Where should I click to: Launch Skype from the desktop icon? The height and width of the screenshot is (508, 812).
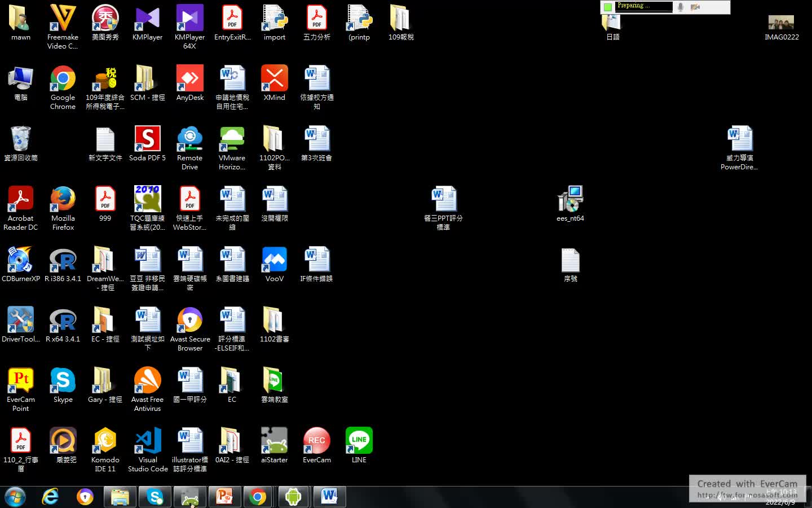pos(63,385)
